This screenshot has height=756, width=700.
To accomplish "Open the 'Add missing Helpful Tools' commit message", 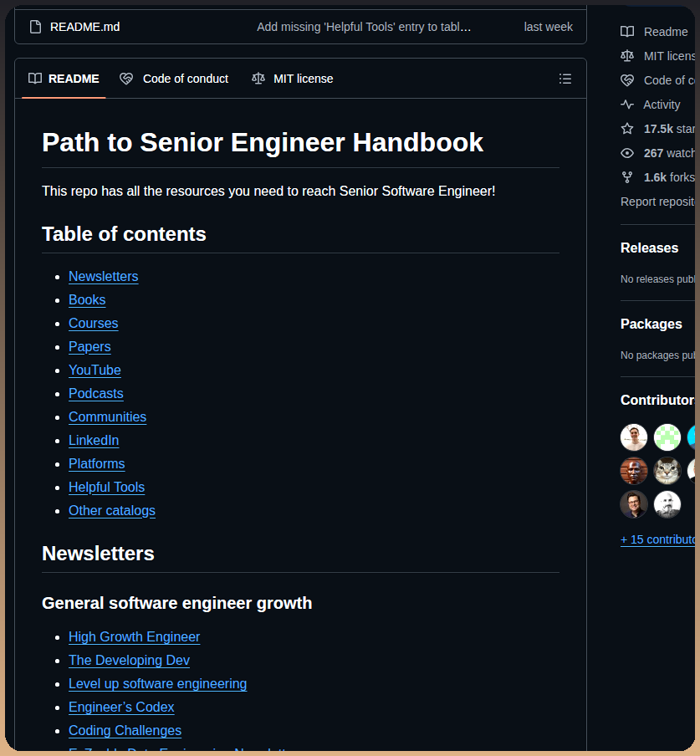I will click(364, 27).
